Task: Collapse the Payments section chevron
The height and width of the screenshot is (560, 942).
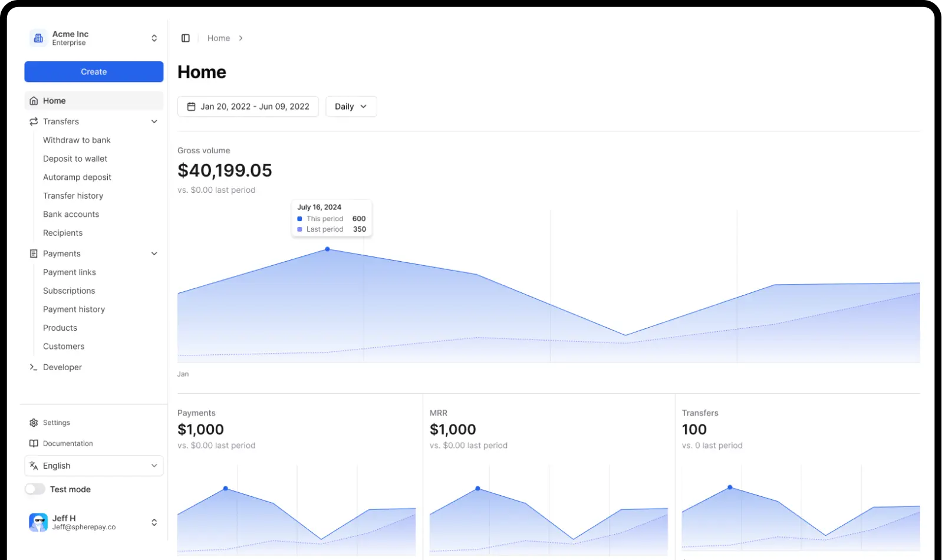Action: click(154, 253)
